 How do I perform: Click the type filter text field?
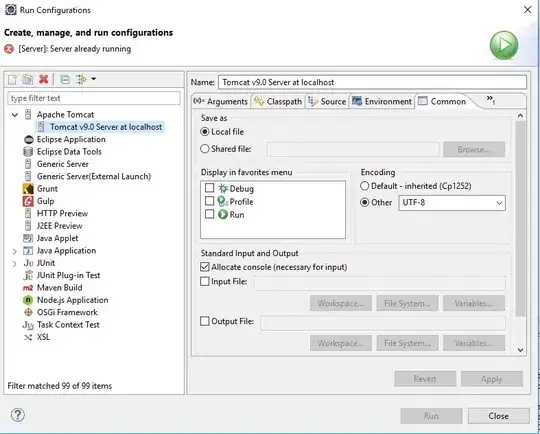click(x=94, y=99)
